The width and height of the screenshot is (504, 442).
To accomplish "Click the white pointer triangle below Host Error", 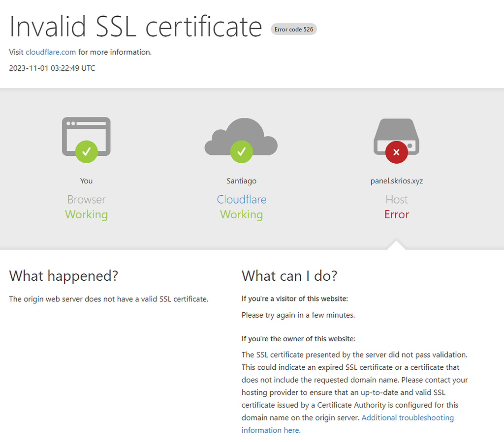I will 397,246.
